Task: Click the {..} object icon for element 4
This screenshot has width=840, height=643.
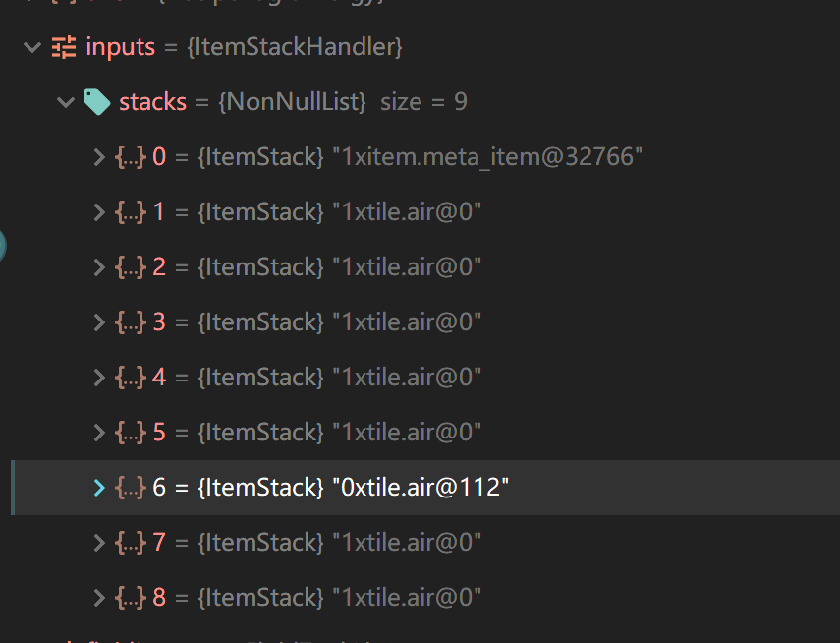Action: click(130, 377)
